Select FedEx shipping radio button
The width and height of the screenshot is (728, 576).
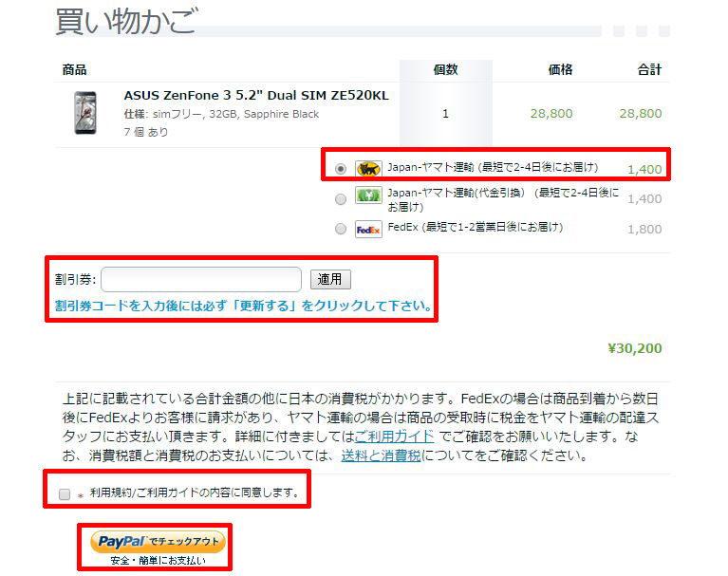point(341,229)
